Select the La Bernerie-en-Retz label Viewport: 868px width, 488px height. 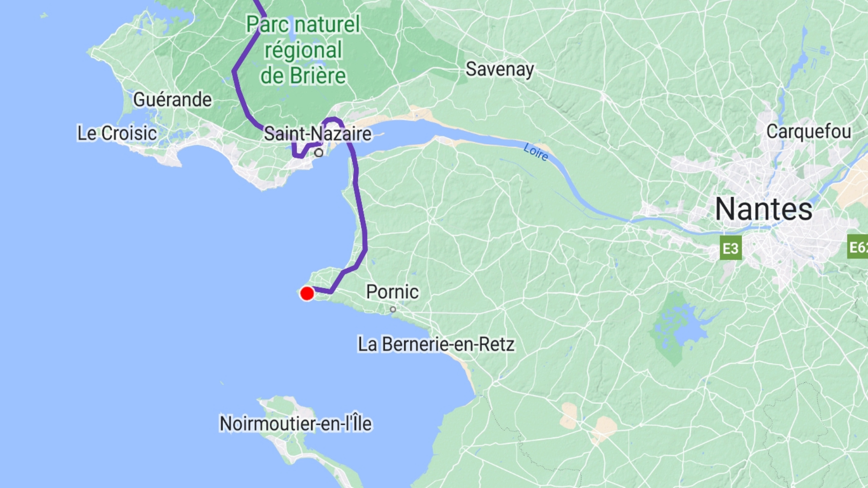(436, 344)
